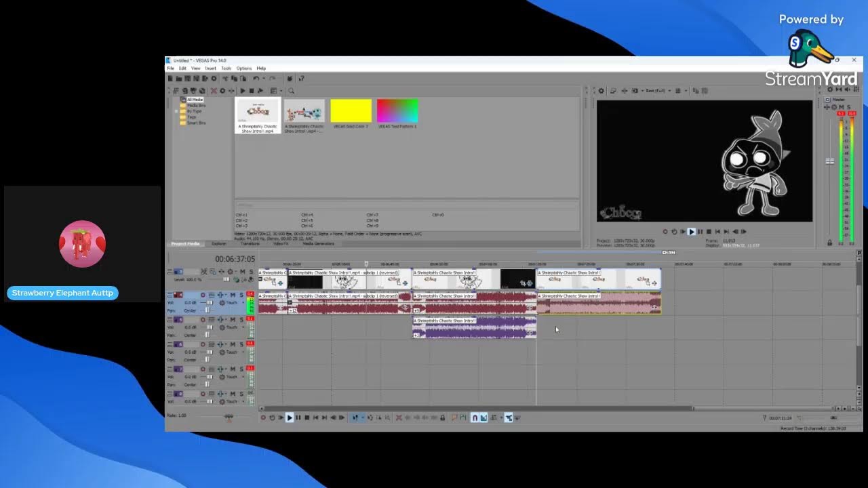Open Project Properties from main toolbar
The image size is (868, 488).
point(214,79)
